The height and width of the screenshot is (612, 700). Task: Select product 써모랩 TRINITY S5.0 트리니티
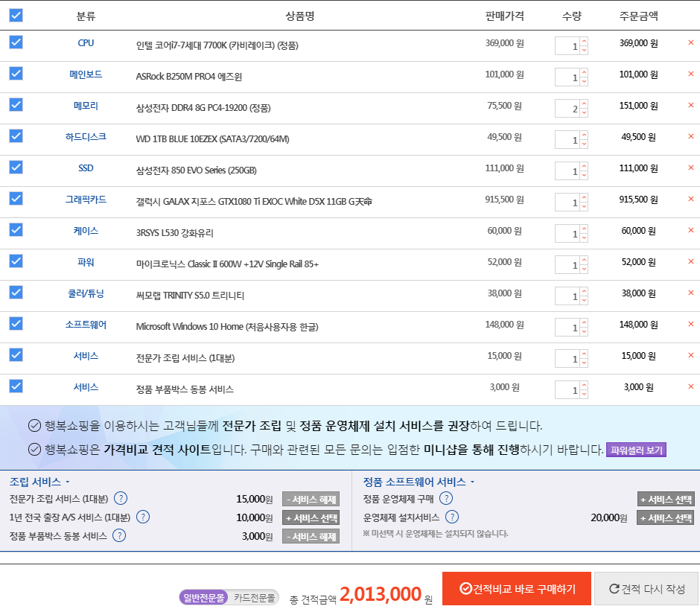pyautogui.click(x=190, y=295)
